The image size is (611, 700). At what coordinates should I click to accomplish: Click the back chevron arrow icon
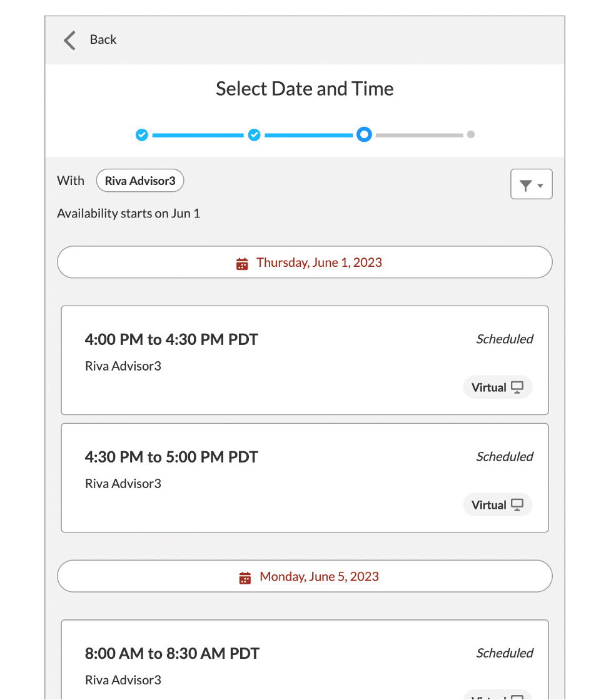tap(69, 40)
